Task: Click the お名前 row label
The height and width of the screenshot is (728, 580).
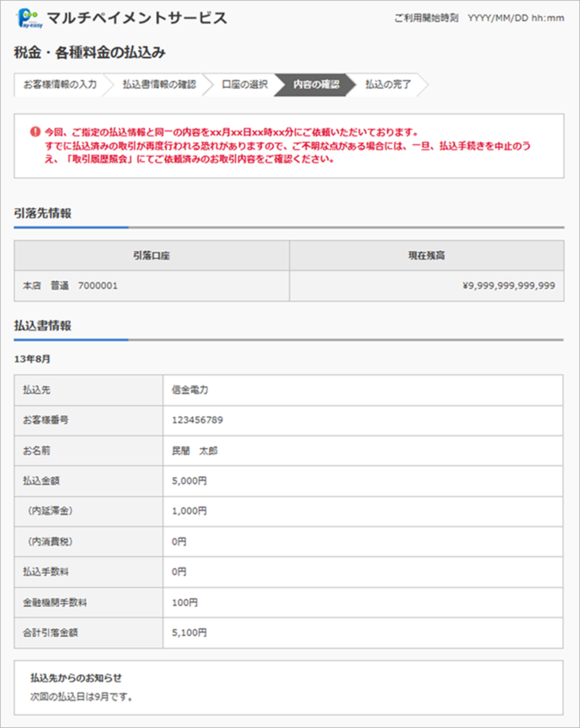Action: (37, 451)
